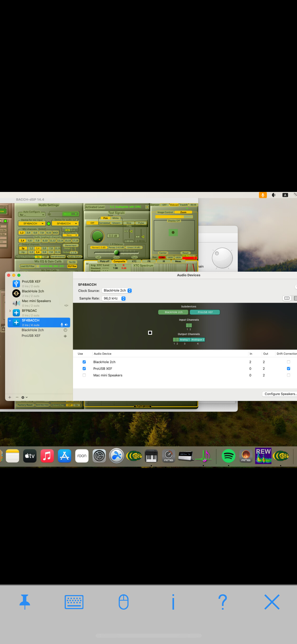Open the silver hardware device icon in Dock

[x=186, y=456]
